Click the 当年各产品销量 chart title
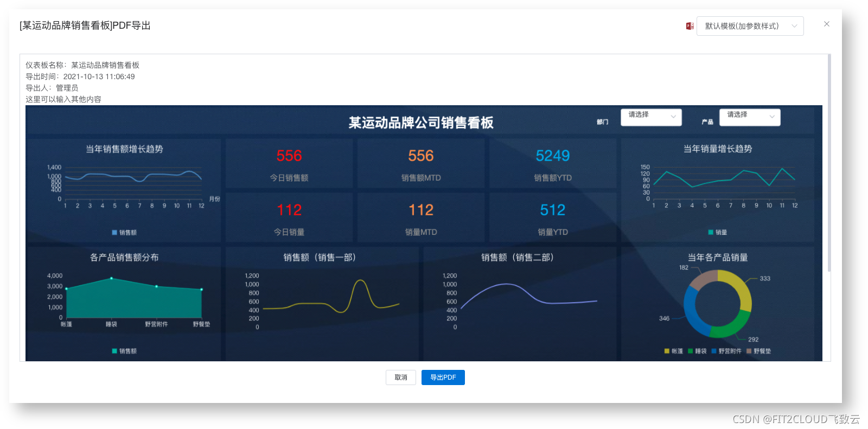This screenshot has width=868, height=429. click(718, 258)
